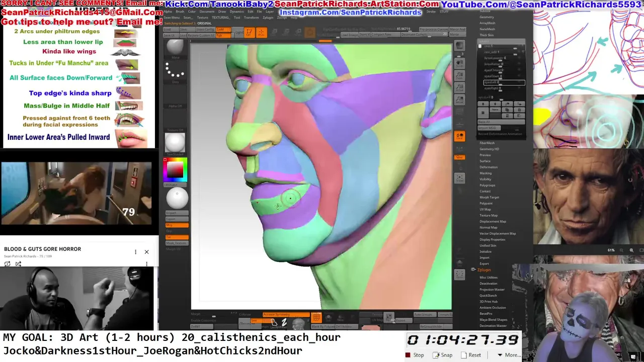Open Maya Blend Shapes plugin section
Image resolution: width=644 pixels, height=362 pixels.
pos(494,320)
